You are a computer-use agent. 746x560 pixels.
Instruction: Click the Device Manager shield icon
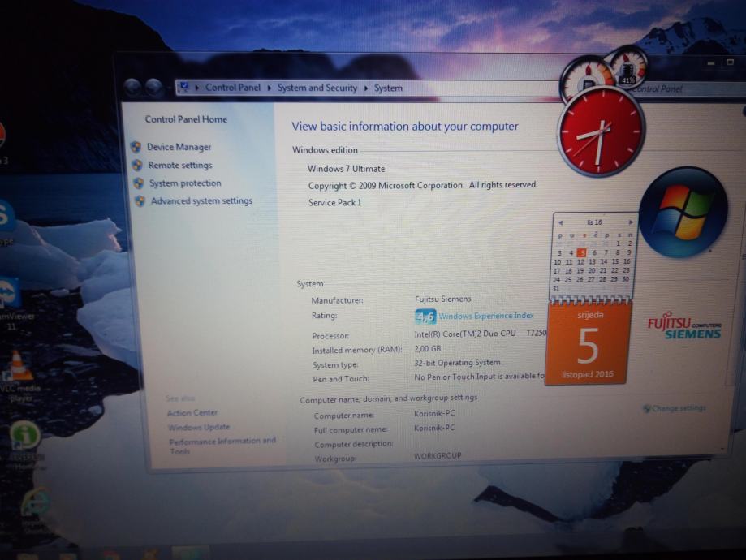[136, 147]
